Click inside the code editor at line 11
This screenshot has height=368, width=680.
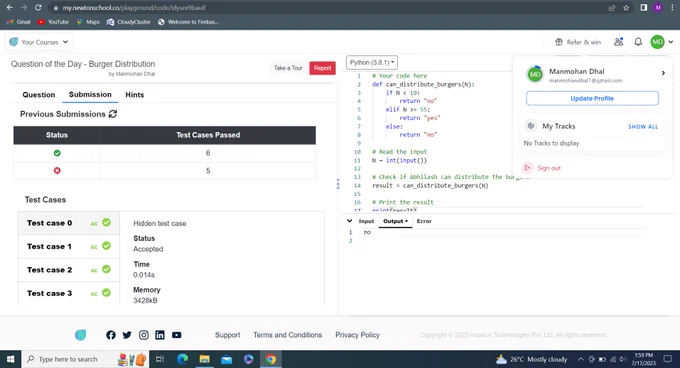(x=399, y=160)
